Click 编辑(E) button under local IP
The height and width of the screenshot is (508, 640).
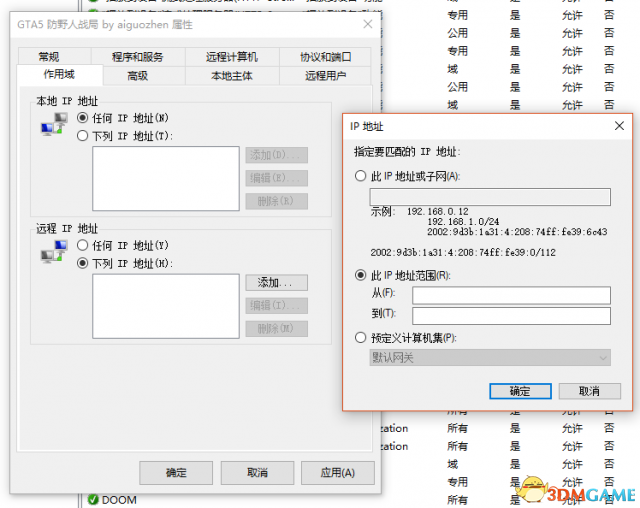point(276,178)
